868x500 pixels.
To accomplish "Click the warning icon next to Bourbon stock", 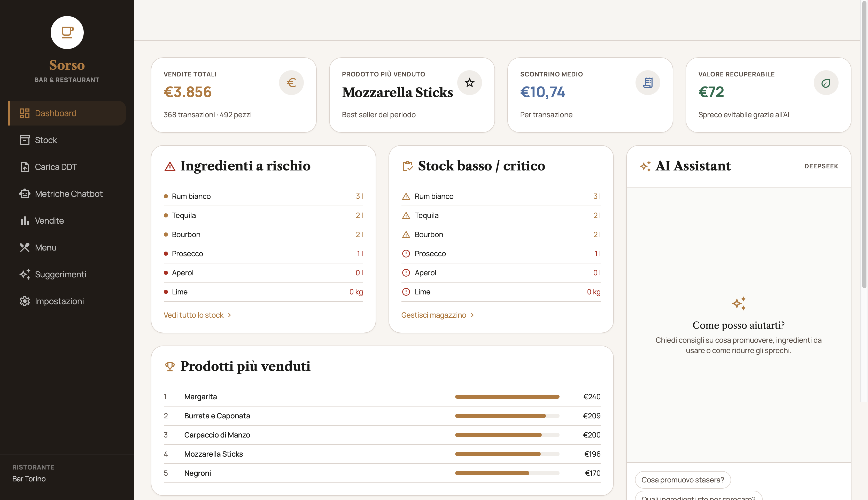I will click(406, 235).
